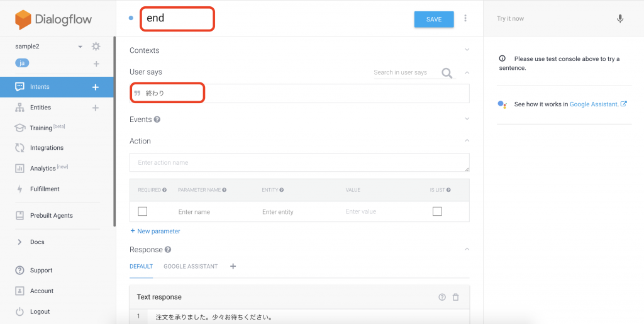This screenshot has width=644, height=324.
Task: Click the Fulfillment lightning bolt icon
Action: (x=19, y=189)
